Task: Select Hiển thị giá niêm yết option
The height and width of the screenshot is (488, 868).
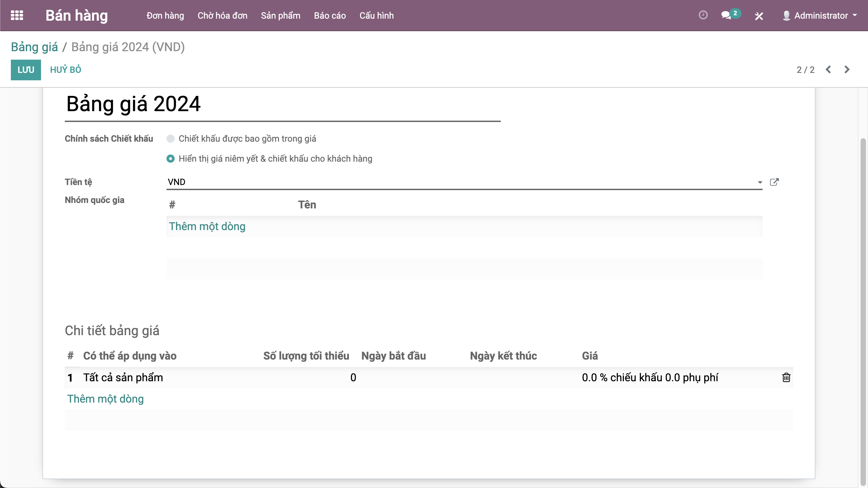Action: click(171, 159)
